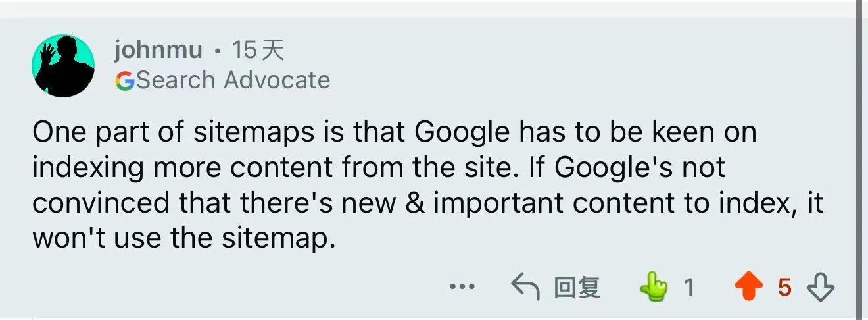Click the vote score number 5
This screenshot has width=868, height=320.
[784, 287]
